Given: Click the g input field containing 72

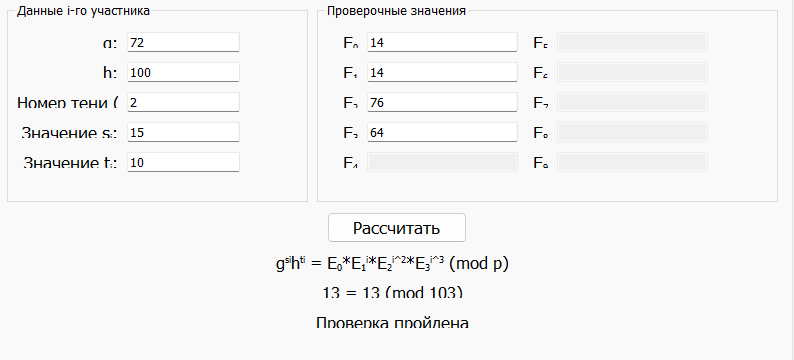Looking at the screenshot, I should 183,43.
